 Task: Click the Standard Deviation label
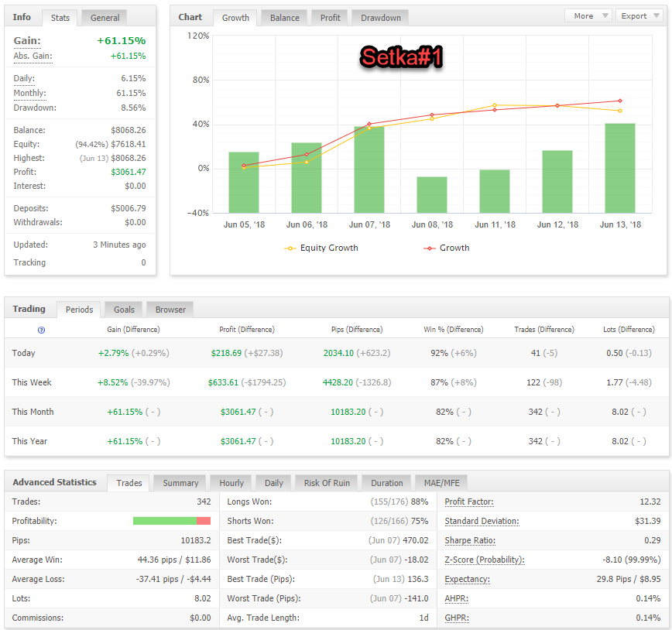tap(482, 521)
